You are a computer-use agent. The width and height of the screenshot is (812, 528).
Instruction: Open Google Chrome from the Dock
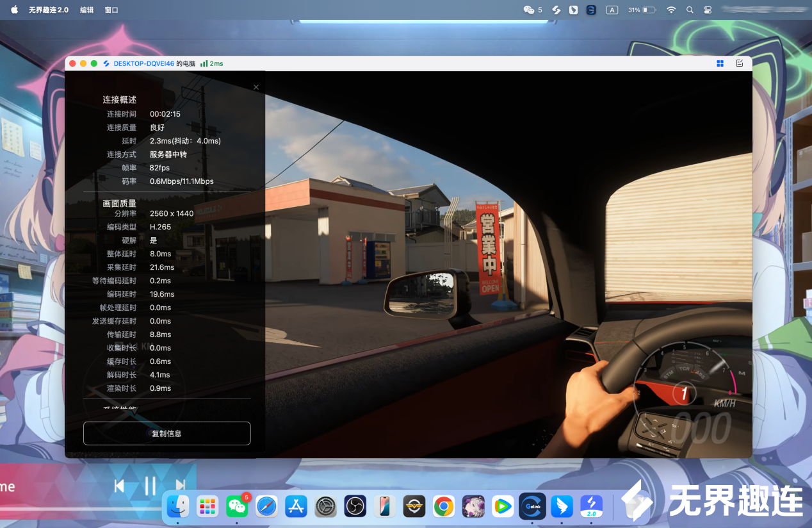444,506
